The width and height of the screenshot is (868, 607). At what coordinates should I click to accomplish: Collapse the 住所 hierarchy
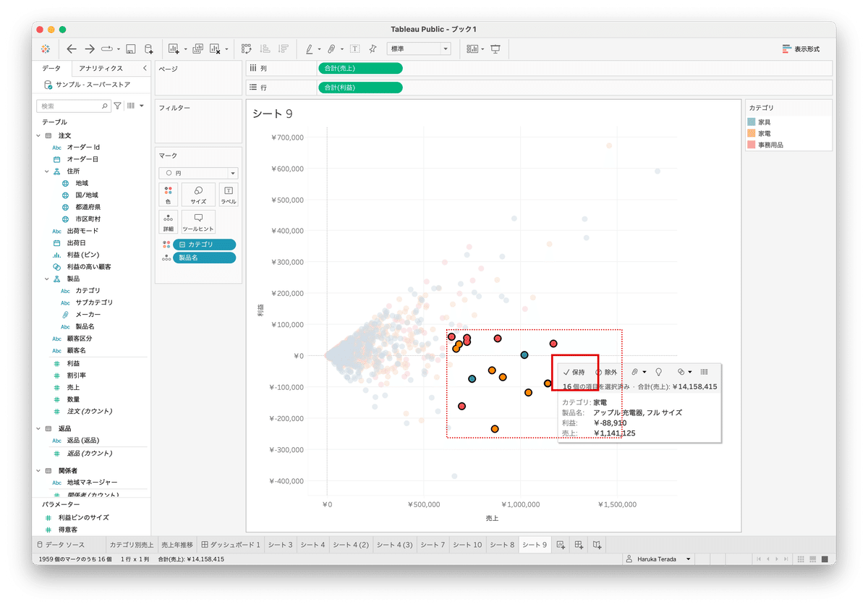48,171
